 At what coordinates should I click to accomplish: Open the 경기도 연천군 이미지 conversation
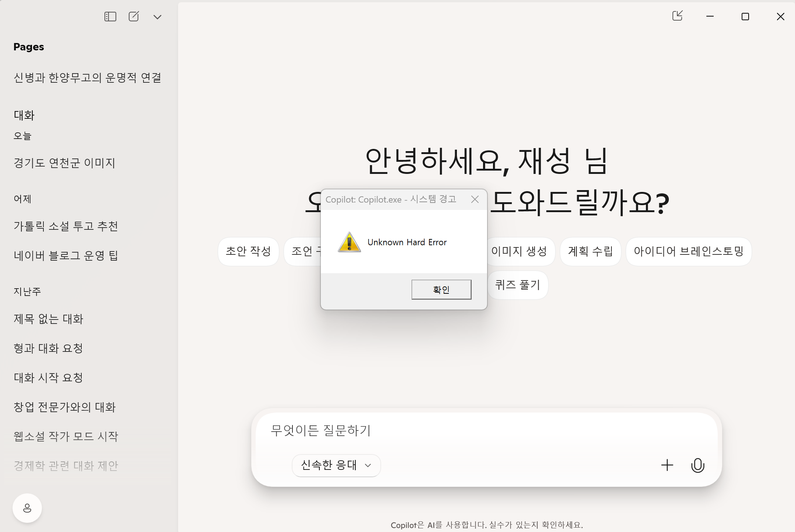[x=64, y=163]
